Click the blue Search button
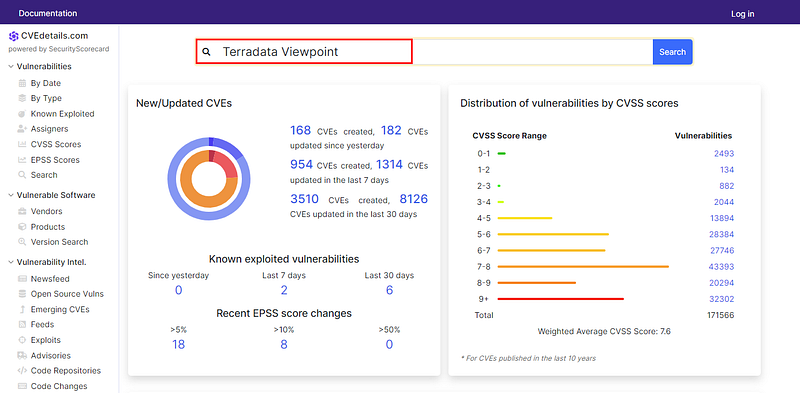 coord(672,52)
